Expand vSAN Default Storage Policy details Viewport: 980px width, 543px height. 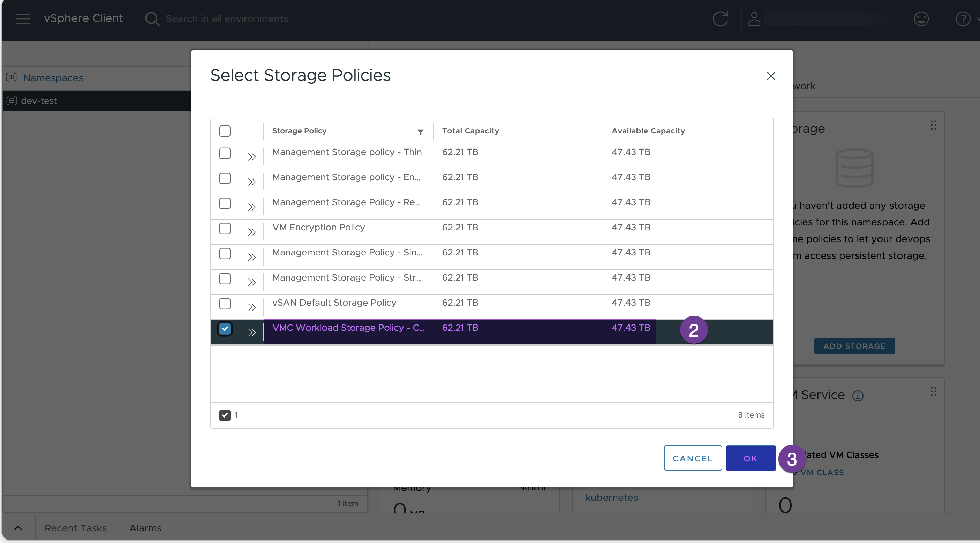pos(251,307)
